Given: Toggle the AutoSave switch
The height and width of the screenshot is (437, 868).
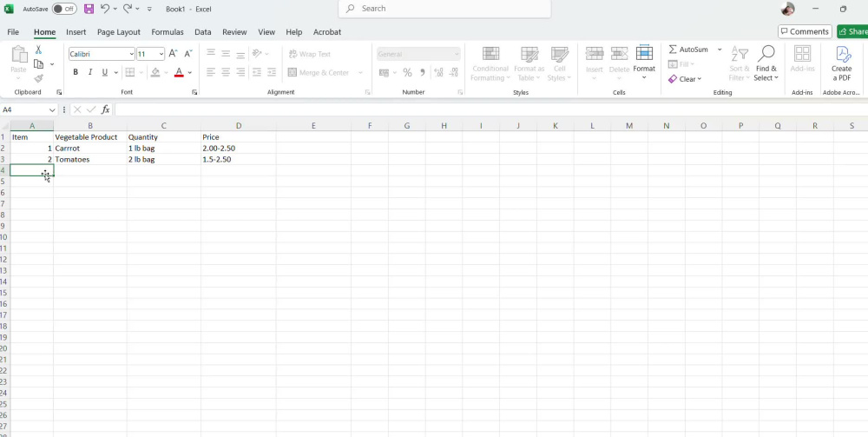Looking at the screenshot, I should coord(65,9).
